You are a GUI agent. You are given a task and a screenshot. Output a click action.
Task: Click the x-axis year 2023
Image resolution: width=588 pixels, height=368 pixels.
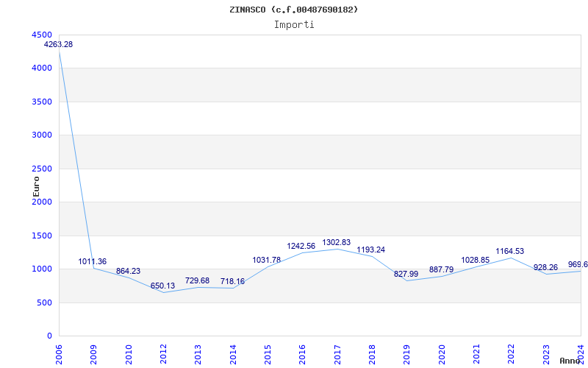[x=546, y=354]
